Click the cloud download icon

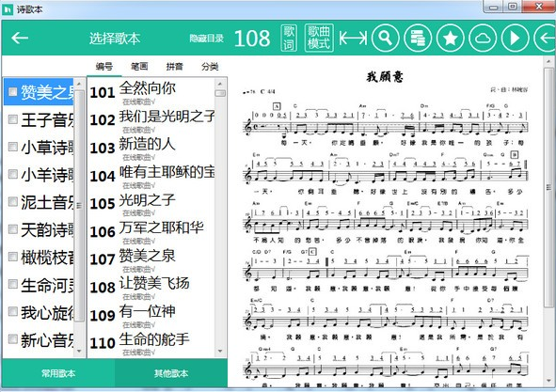tap(483, 38)
